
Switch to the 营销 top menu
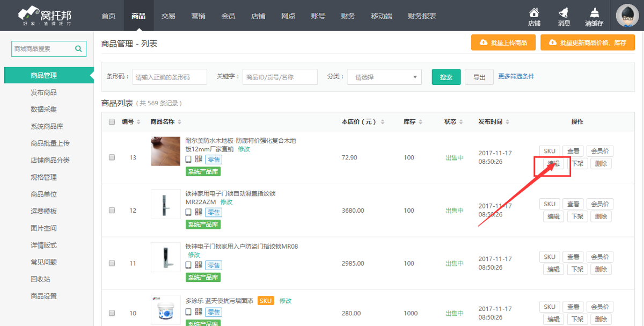point(199,16)
